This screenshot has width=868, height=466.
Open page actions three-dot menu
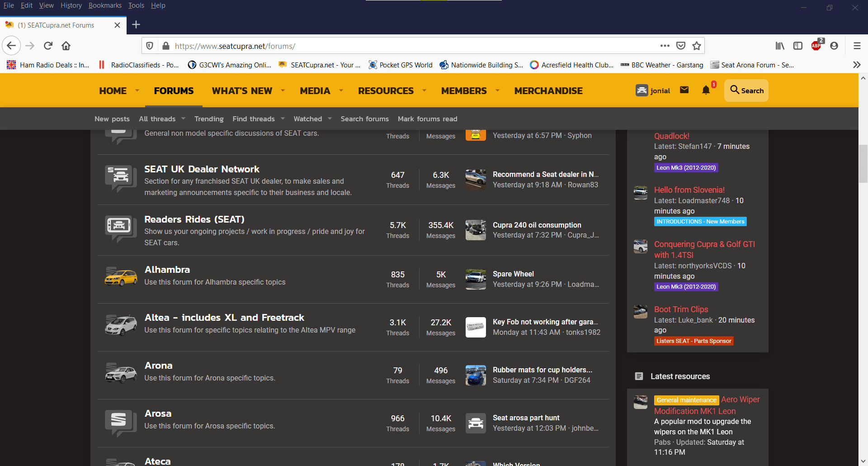(665, 46)
